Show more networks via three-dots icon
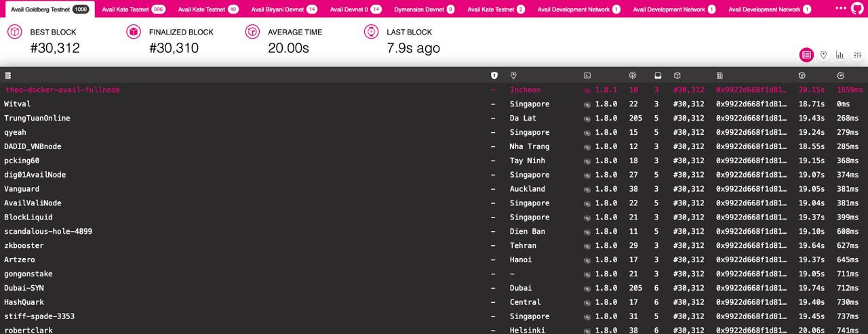This screenshot has height=334, width=868. (840, 9)
